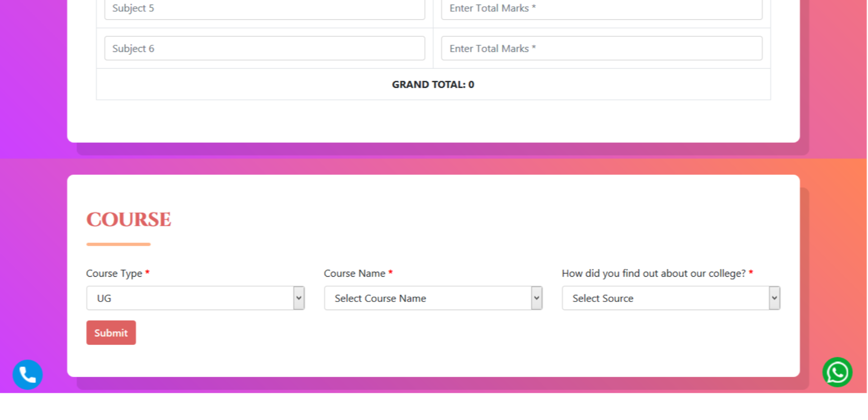Expand the Select Course Name dropdown
The height and width of the screenshot is (420, 868).
click(x=428, y=298)
